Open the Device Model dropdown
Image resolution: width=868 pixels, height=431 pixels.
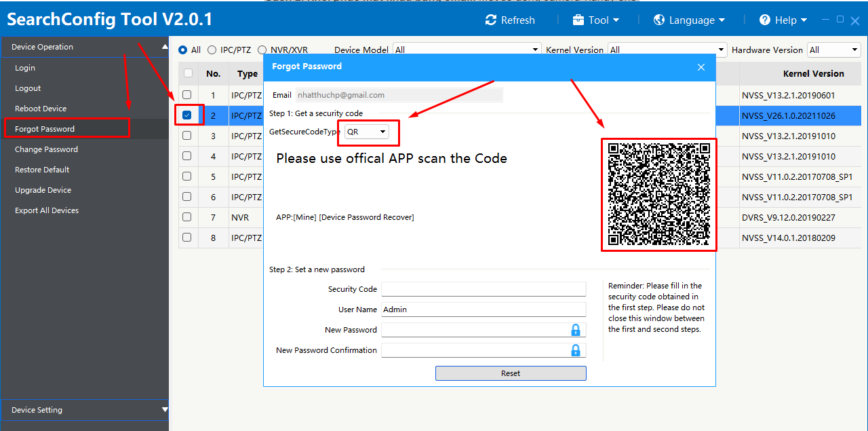point(467,50)
